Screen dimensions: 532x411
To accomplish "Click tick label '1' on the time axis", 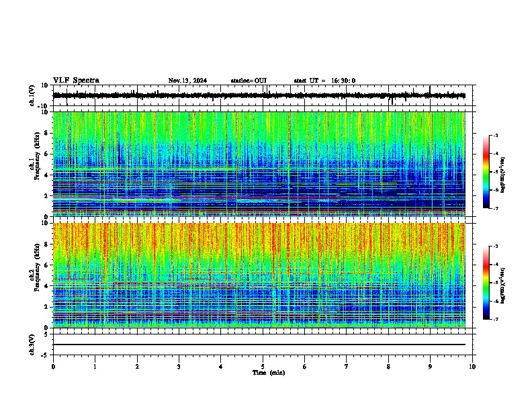I will tap(95, 367).
